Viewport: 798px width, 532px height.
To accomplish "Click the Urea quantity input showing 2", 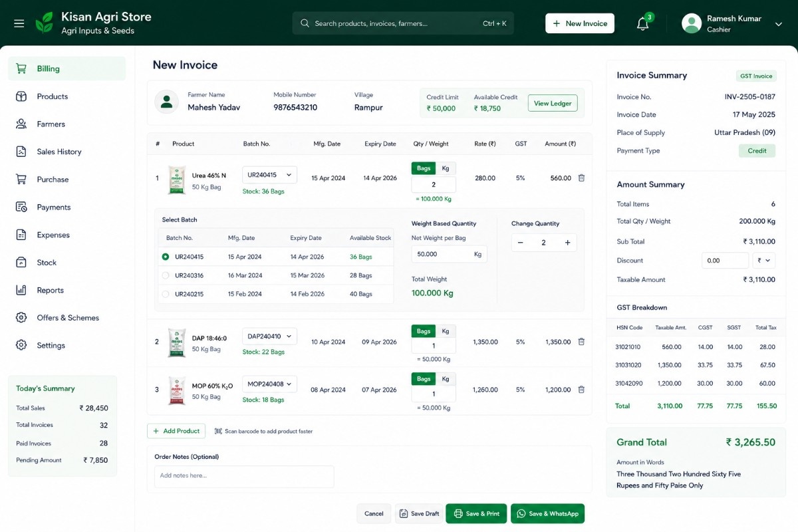I will [434, 185].
